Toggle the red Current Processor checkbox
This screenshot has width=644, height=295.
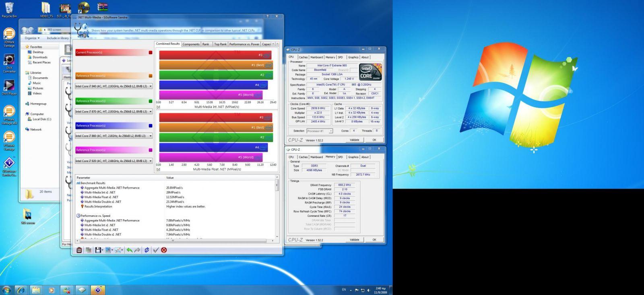tap(151, 52)
